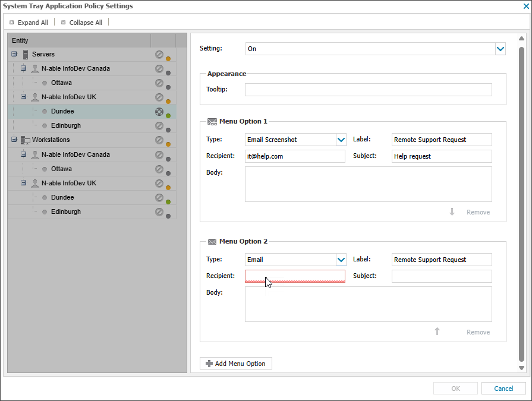Select Edinburgh under Workstations N-able InfoDev UK
This screenshot has height=401, width=532.
point(65,211)
